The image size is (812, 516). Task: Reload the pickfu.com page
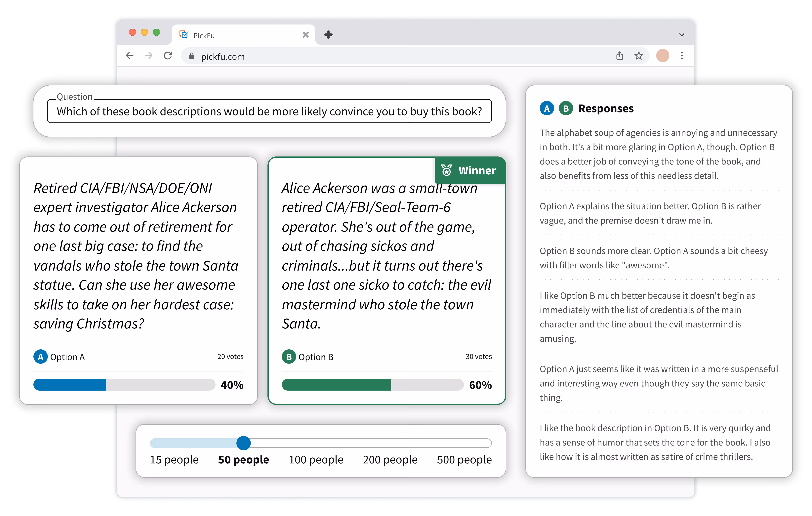[168, 56]
